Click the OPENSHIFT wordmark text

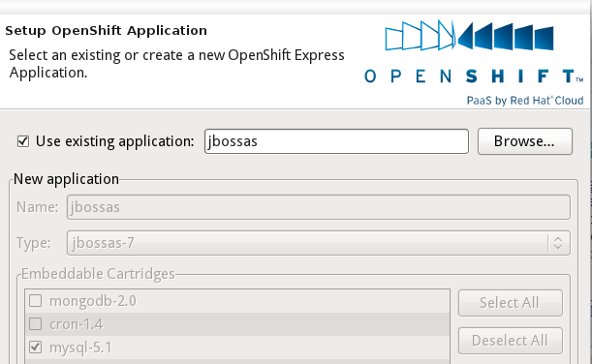click(474, 76)
